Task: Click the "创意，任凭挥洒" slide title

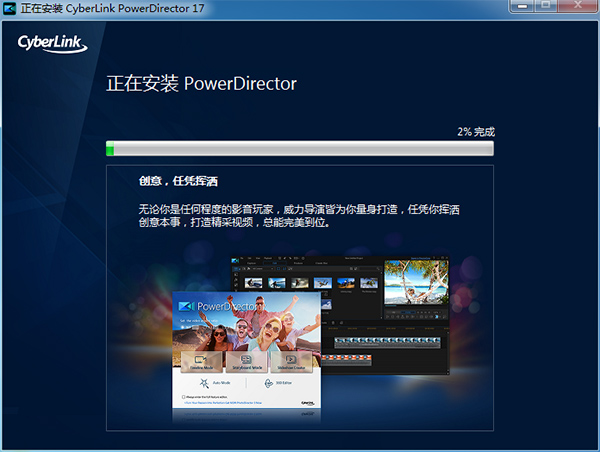Action: click(178, 182)
